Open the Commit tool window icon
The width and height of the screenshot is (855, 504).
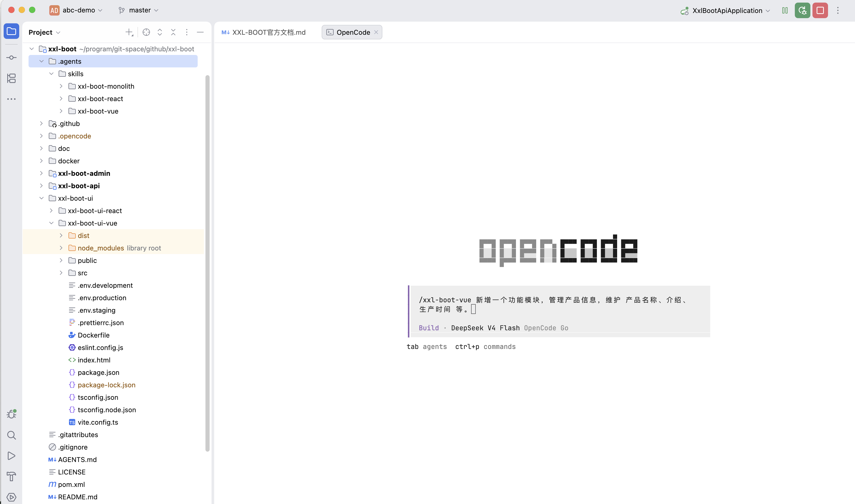pos(11,58)
